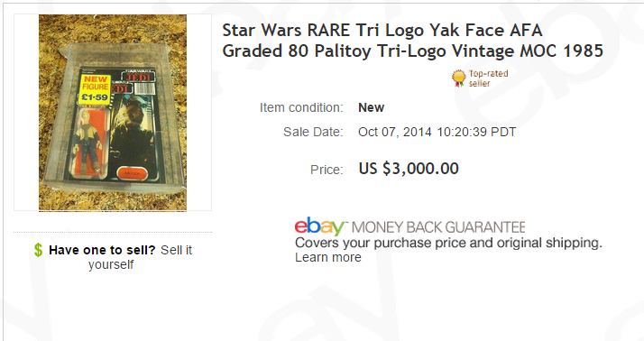Click the eBay logo
This screenshot has height=341, width=644.
[x=320, y=226]
